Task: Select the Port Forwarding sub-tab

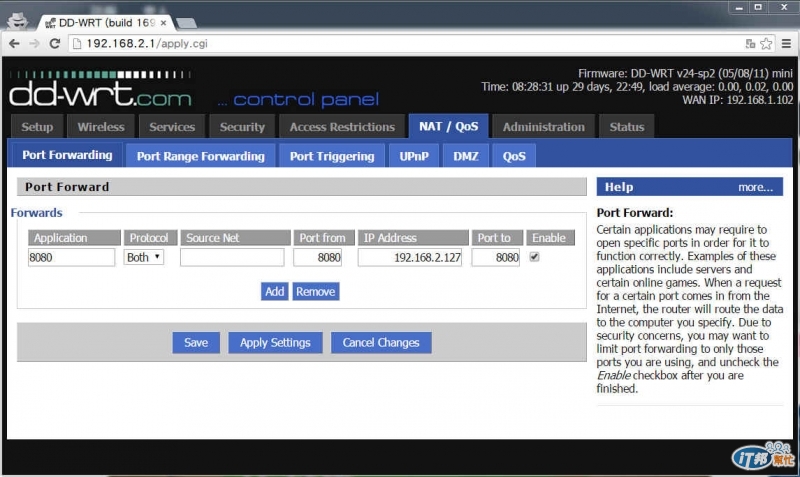Action: pos(67,155)
